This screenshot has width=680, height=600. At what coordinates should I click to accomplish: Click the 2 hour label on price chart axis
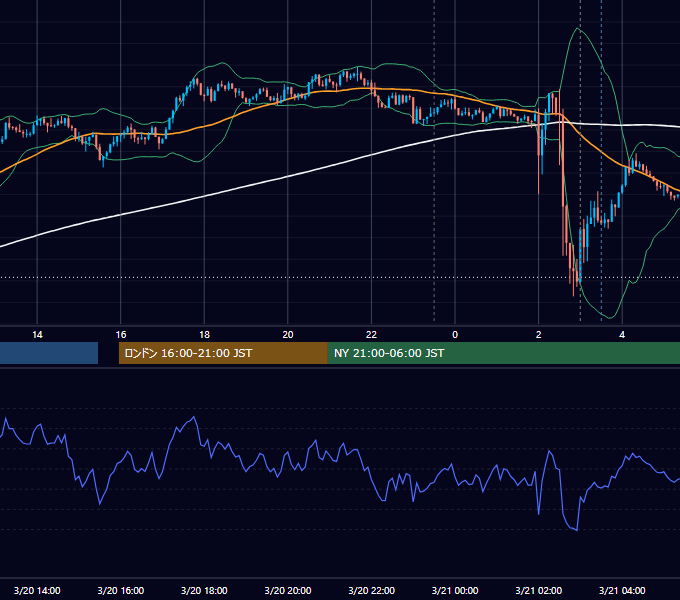(x=539, y=335)
